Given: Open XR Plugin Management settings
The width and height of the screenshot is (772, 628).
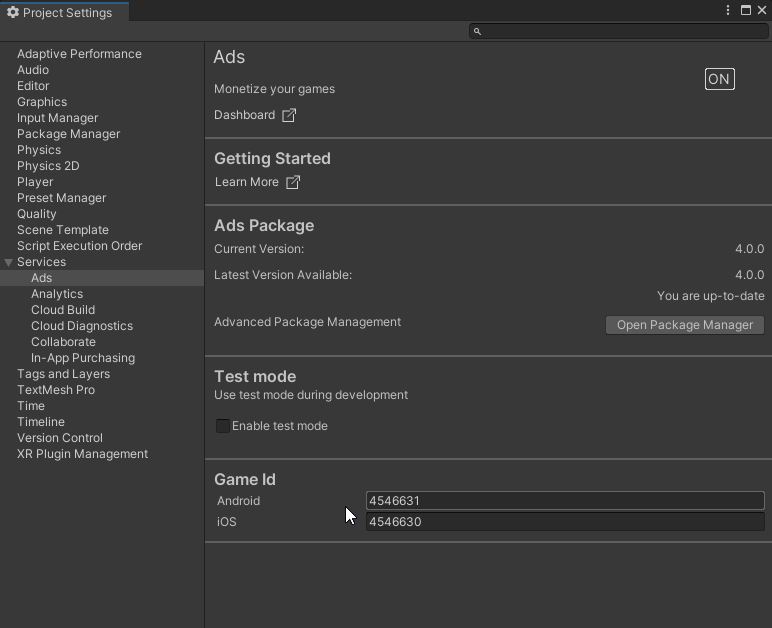Looking at the screenshot, I should pyautogui.click(x=83, y=454).
